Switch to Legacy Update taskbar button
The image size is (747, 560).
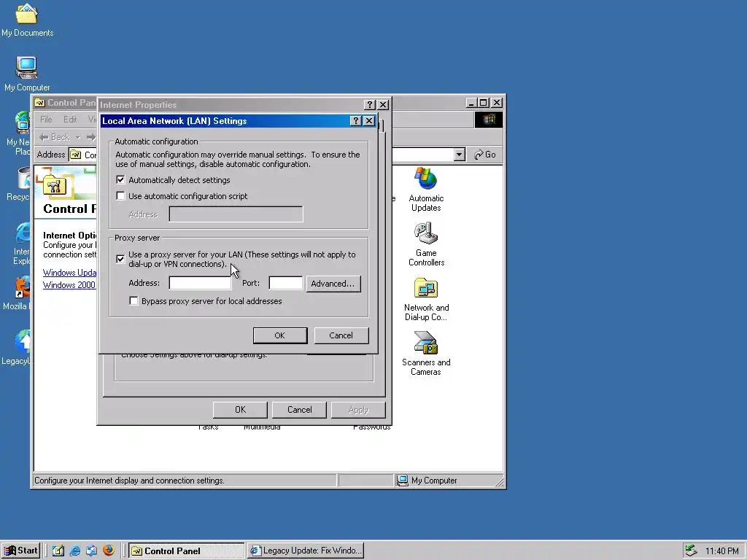(306, 551)
